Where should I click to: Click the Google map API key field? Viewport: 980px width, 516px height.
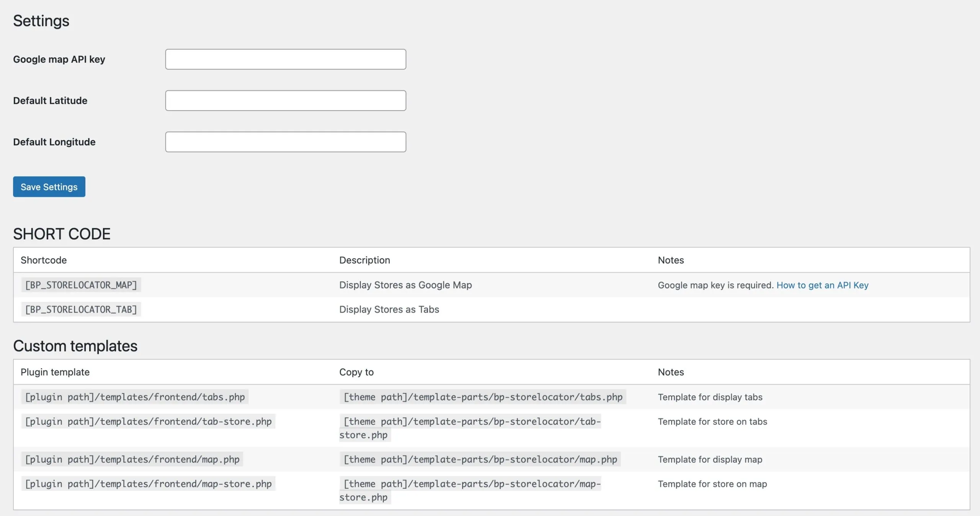[286, 59]
